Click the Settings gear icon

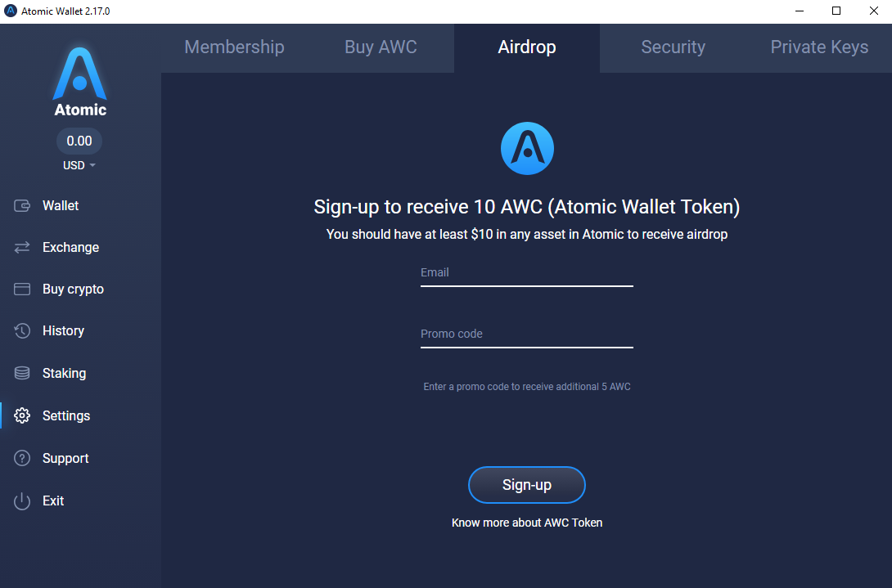[22, 416]
